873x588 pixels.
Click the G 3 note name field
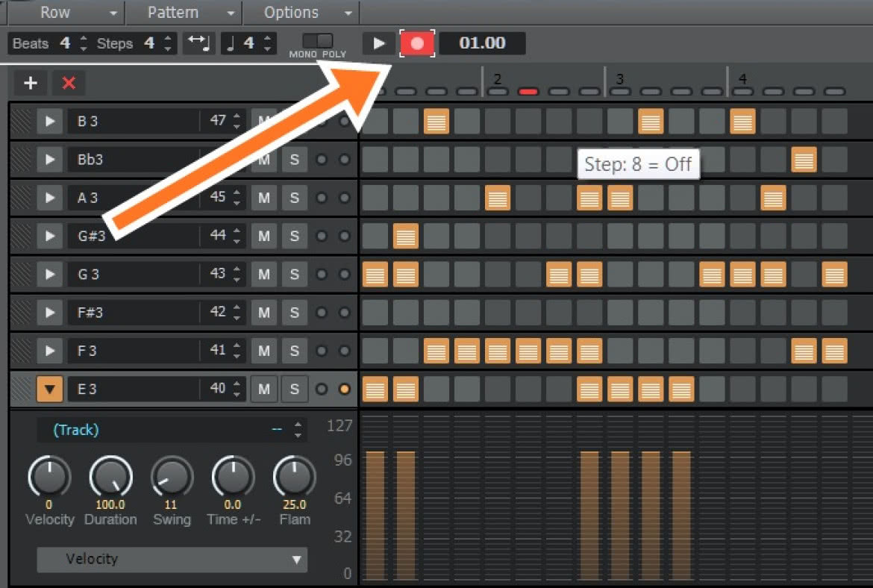pos(133,274)
